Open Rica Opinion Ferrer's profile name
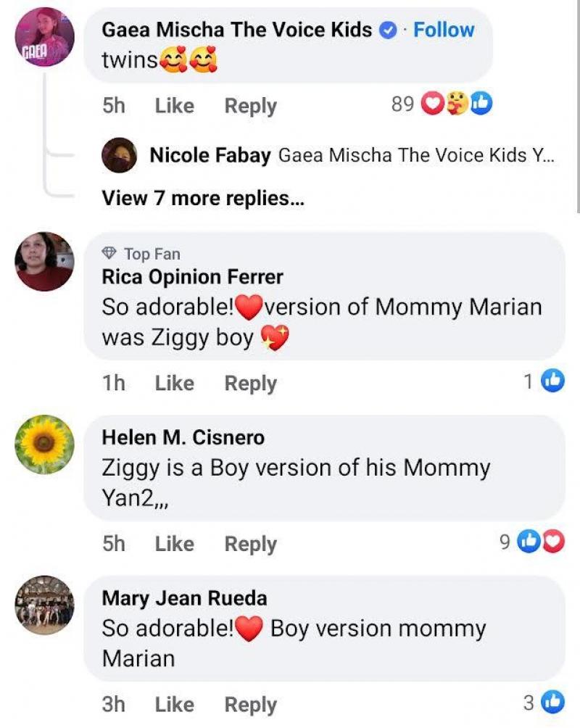Screen dimensions: 580x728 click(x=192, y=277)
